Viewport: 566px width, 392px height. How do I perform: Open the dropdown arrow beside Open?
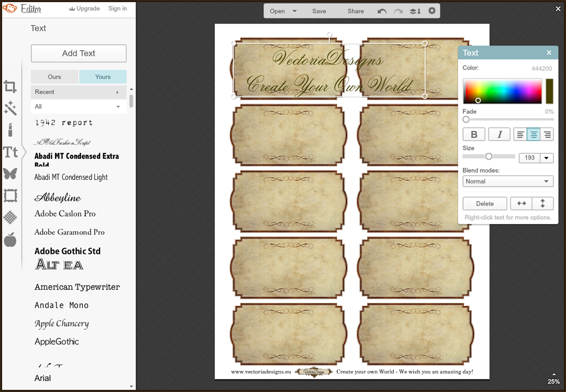[x=295, y=11]
